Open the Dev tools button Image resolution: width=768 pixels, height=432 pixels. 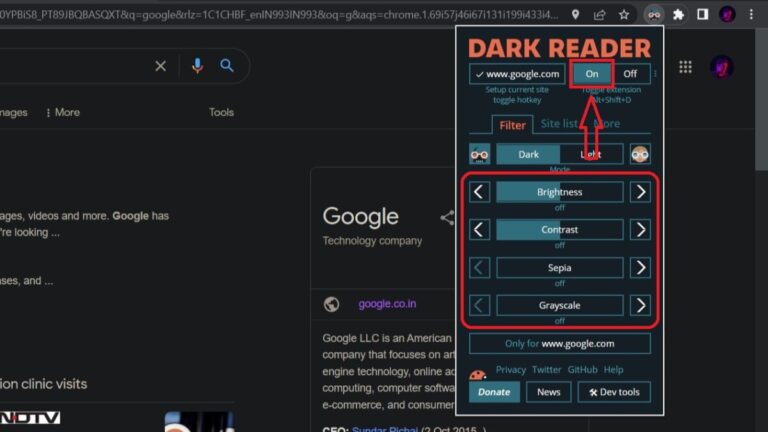[x=614, y=392]
